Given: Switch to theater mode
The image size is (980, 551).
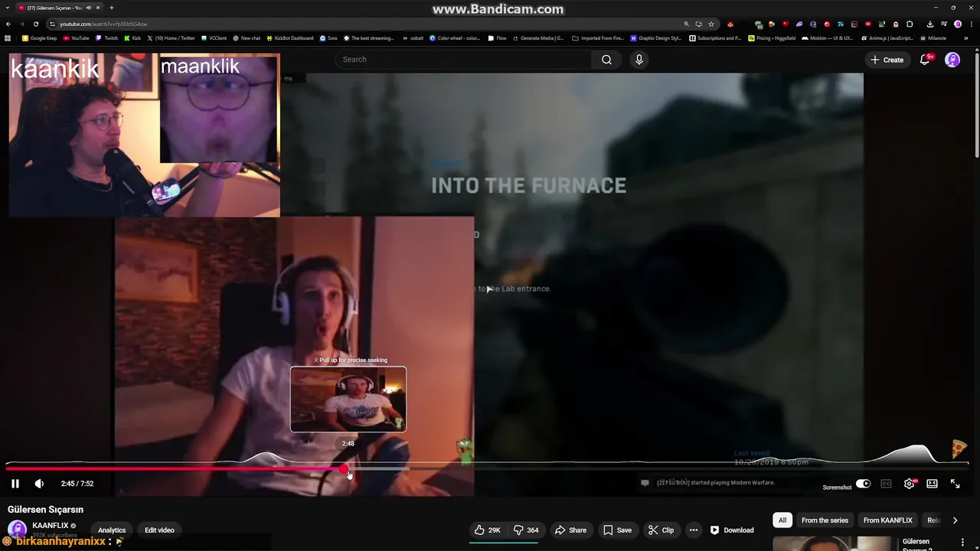Looking at the screenshot, I should pos(932,484).
